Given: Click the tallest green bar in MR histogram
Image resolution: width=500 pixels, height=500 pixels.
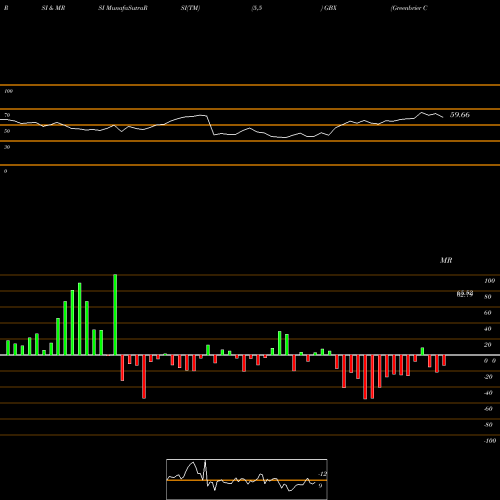Looking at the screenshot, I should [115, 315].
